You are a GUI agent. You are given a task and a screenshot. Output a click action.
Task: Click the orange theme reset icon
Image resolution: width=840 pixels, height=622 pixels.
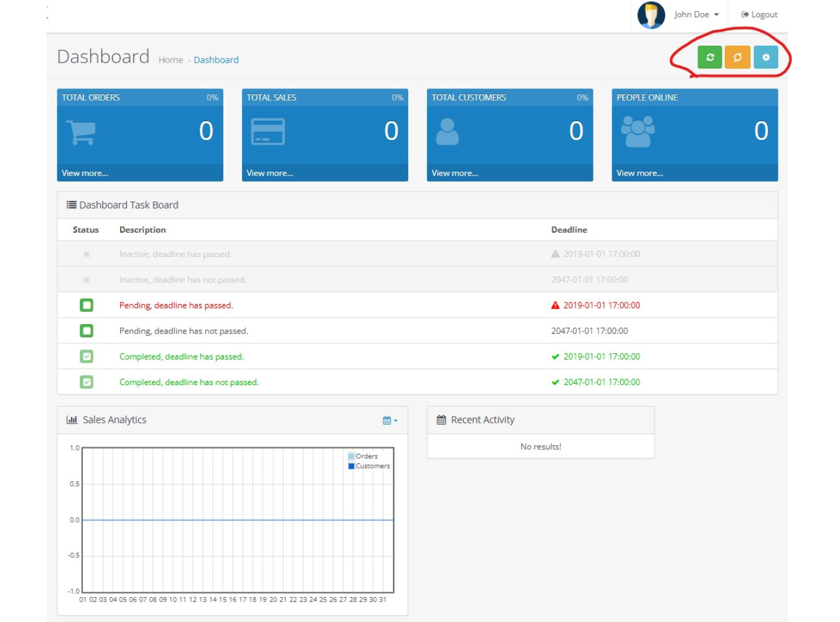[738, 57]
